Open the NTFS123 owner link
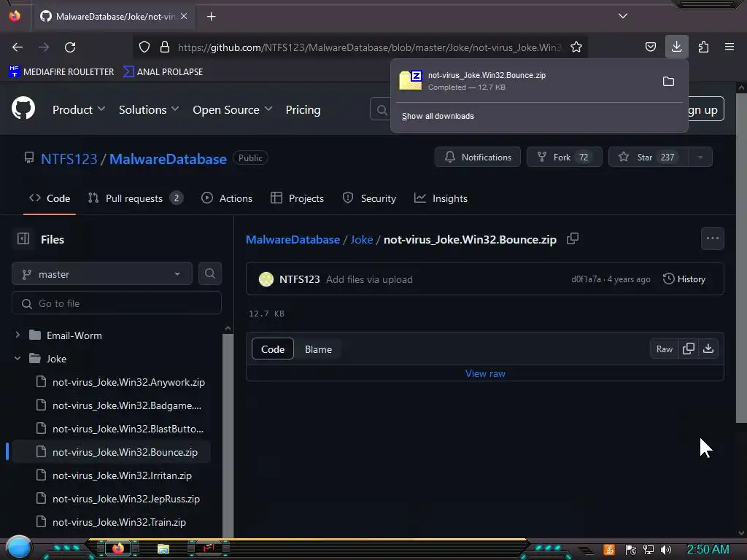This screenshot has height=560, width=747. pos(69,159)
